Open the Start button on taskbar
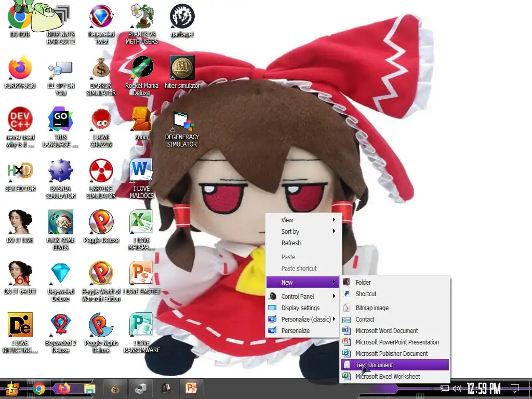 12,389
